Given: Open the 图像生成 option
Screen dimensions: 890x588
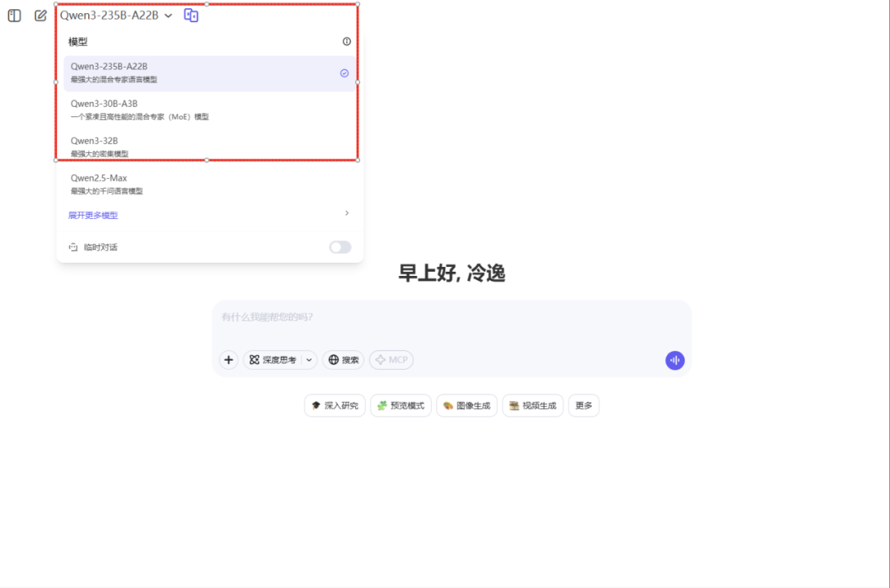Looking at the screenshot, I should [466, 405].
